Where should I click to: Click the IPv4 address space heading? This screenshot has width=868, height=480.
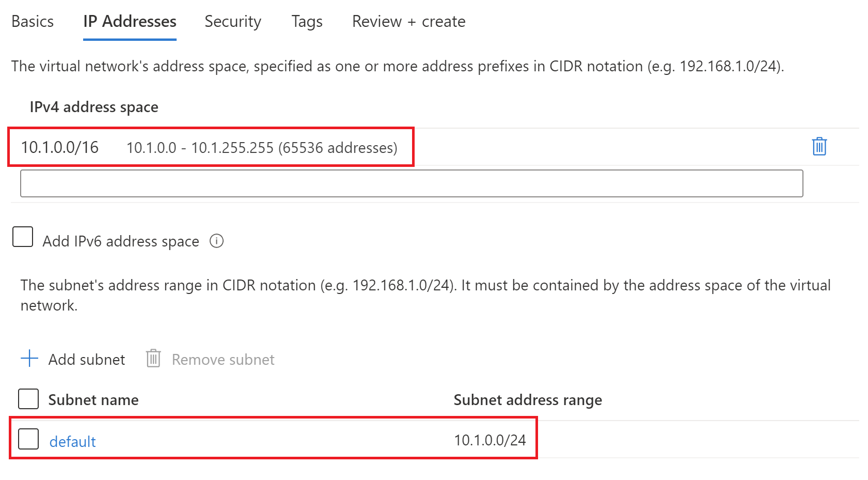click(93, 107)
